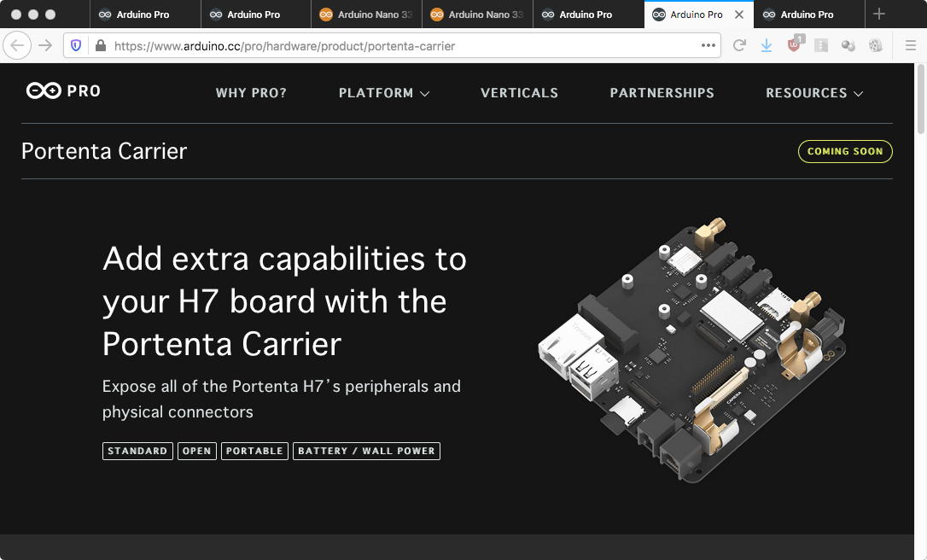
Task: Open the PARTNERSHIPS page
Action: (x=662, y=93)
